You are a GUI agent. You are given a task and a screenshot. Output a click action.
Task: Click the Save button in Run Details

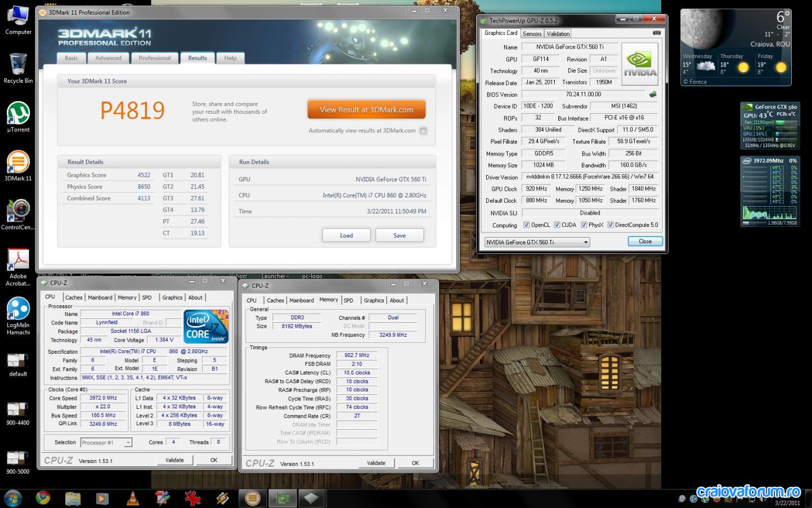[400, 235]
